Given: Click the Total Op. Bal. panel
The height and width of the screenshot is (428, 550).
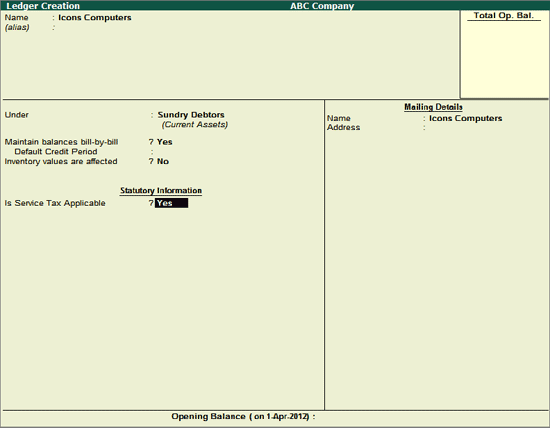Looking at the screenshot, I should tap(504, 54).
